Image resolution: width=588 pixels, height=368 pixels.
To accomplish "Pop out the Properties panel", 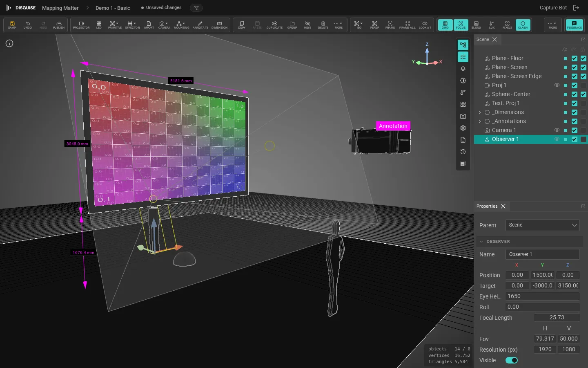I will [x=583, y=206].
